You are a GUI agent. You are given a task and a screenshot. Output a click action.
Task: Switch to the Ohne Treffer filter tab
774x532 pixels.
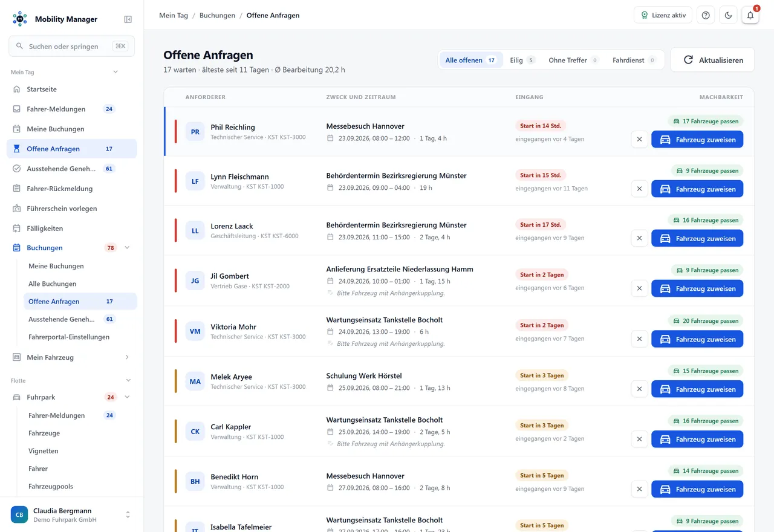tap(573, 60)
